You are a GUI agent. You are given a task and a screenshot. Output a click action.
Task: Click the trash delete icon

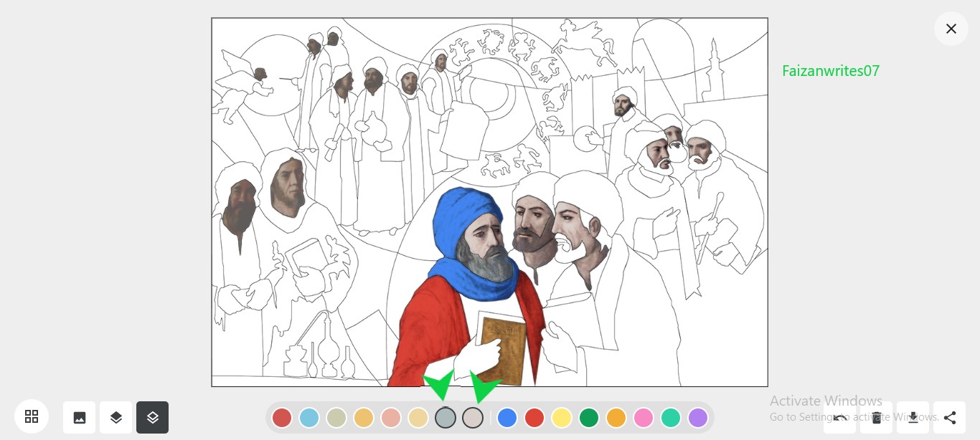pyautogui.click(x=876, y=417)
